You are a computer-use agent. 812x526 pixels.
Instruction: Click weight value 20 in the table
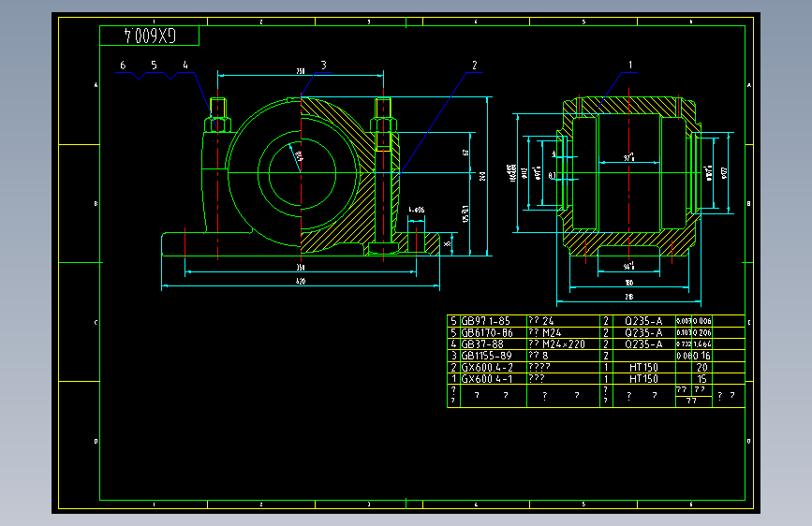(701, 367)
